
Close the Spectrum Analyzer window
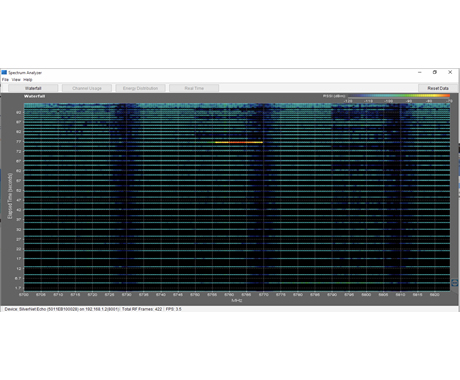[x=450, y=72]
